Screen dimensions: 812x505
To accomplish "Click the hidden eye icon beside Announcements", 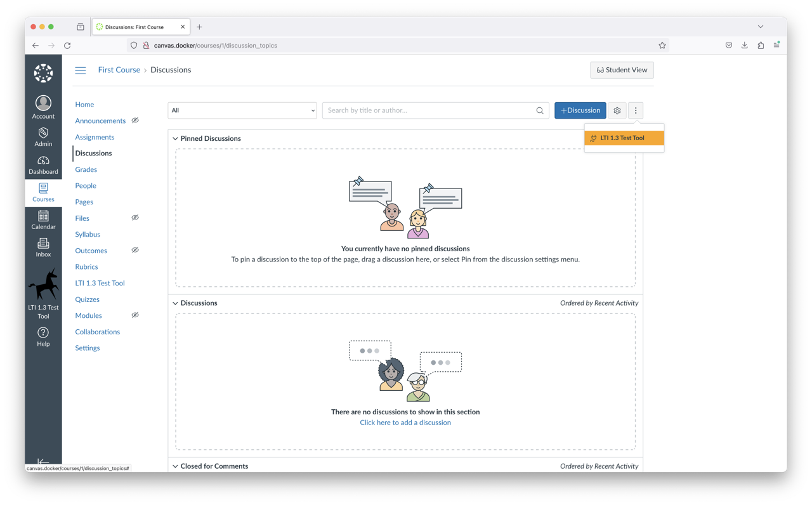I will click(x=135, y=121).
